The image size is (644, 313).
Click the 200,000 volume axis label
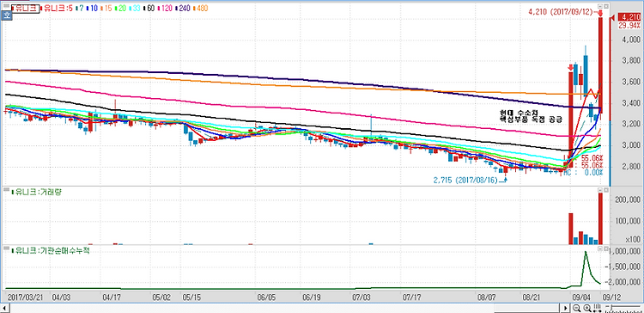click(x=629, y=199)
